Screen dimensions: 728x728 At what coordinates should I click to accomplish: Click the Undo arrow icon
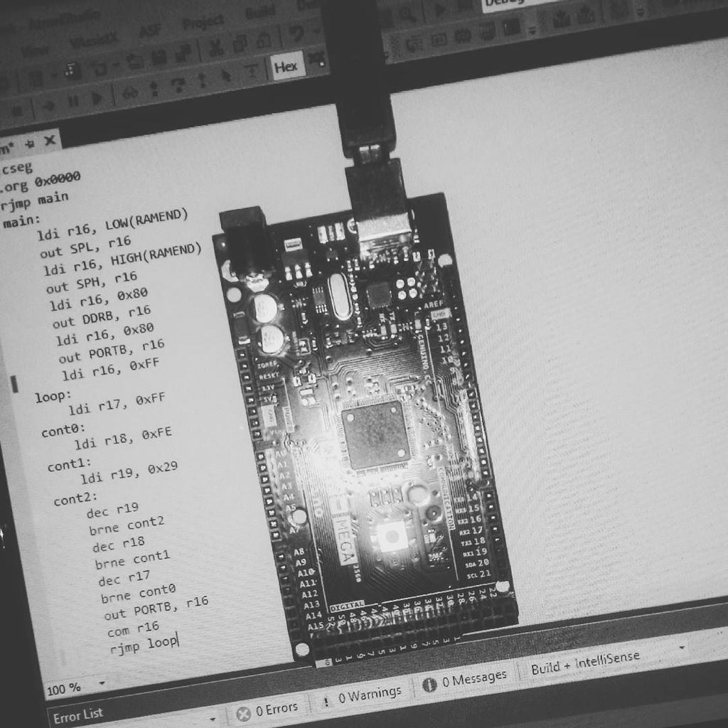pyautogui.click(x=296, y=33)
